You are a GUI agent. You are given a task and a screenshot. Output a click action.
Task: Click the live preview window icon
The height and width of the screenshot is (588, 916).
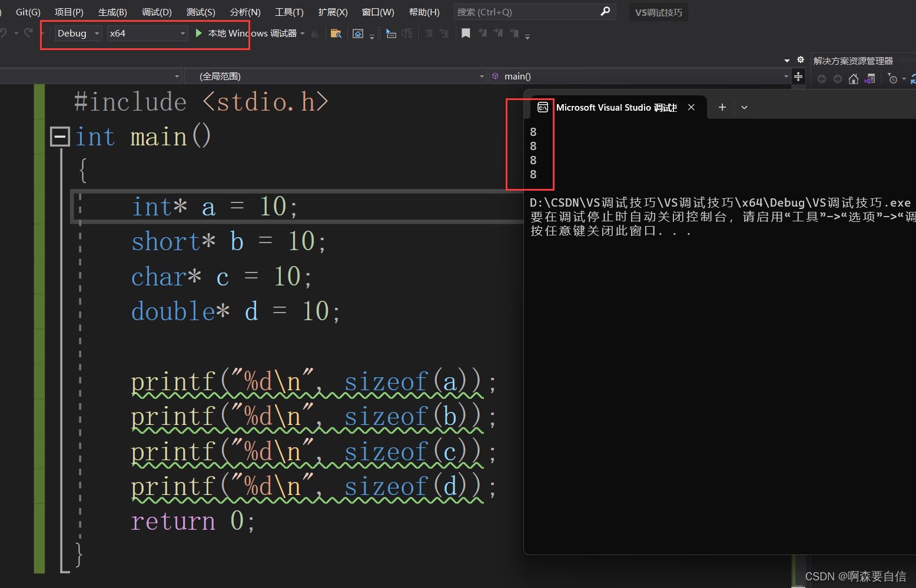358,34
